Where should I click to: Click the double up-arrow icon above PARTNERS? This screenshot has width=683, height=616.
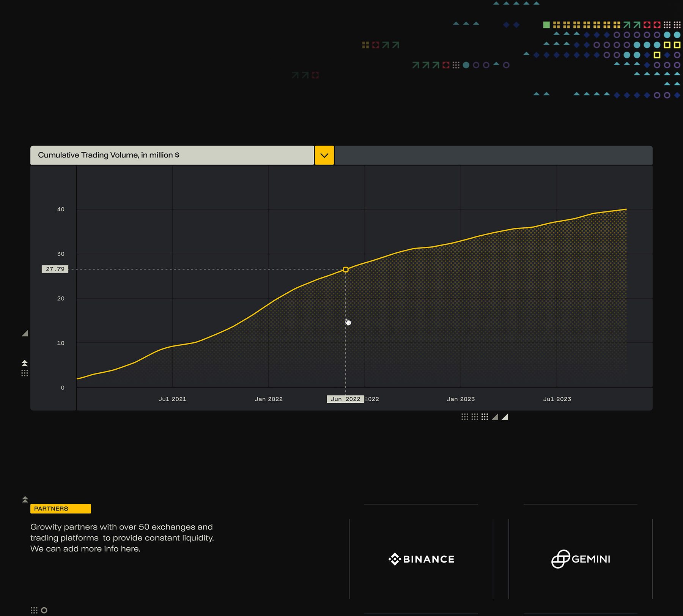(25, 499)
